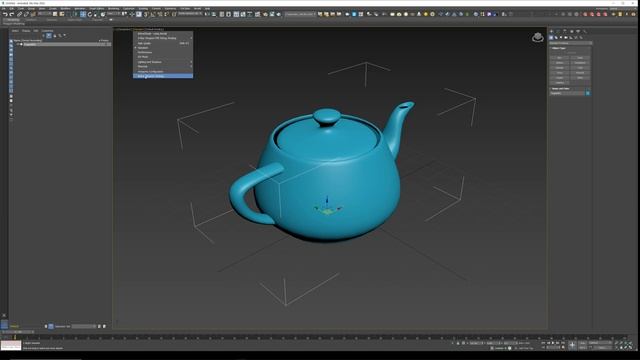Open the Rendering menu in menu bar
Viewport: 640px width, 360px height.
click(113, 8)
